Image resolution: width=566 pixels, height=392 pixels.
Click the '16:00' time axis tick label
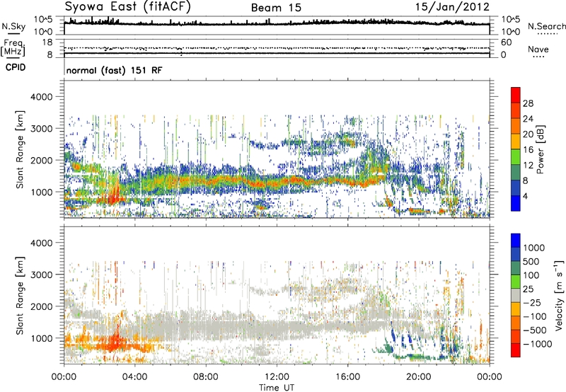point(347,377)
